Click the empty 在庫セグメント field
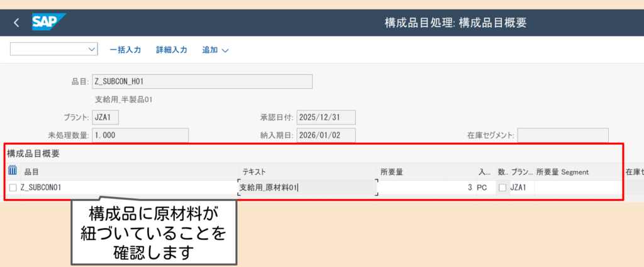The height and width of the screenshot is (267, 644). pyautogui.click(x=562, y=135)
